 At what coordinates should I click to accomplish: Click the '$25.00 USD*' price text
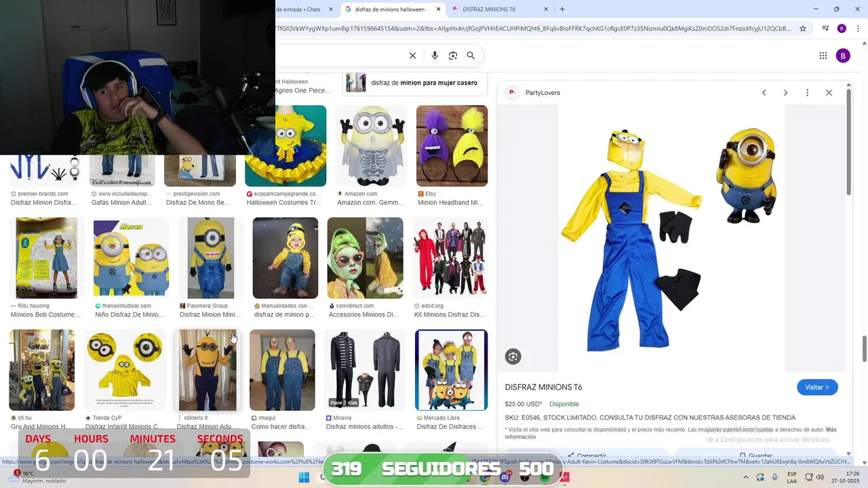524,404
